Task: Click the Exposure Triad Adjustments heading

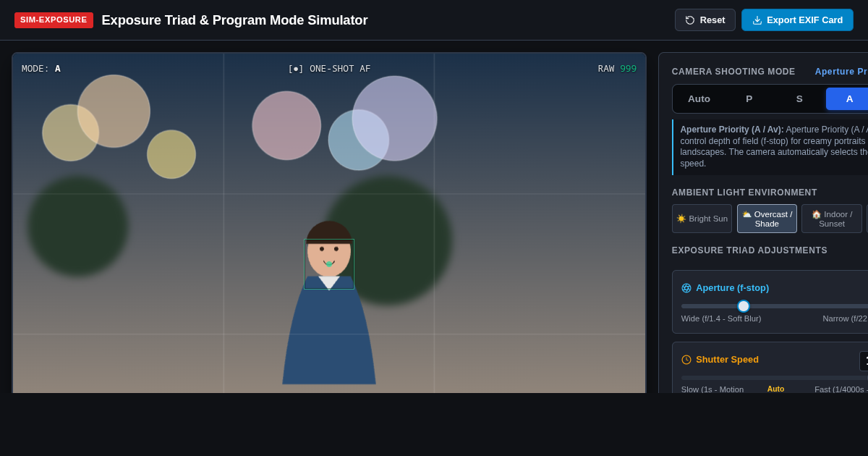Action: pos(749,250)
